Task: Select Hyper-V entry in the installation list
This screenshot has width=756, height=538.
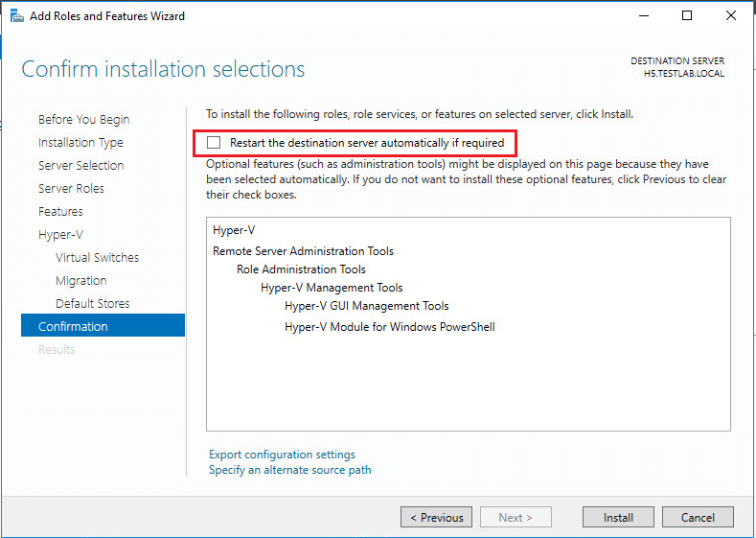Action: click(x=234, y=230)
